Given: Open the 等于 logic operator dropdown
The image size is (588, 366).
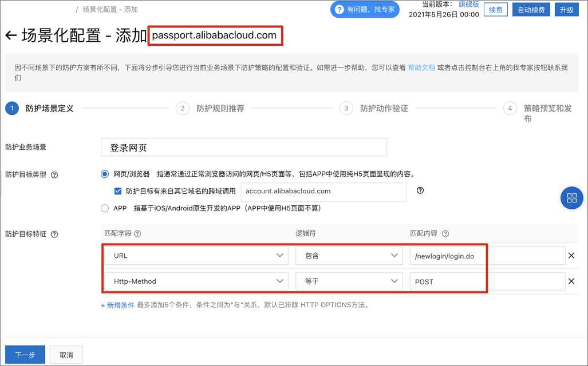Looking at the screenshot, I should [x=349, y=281].
